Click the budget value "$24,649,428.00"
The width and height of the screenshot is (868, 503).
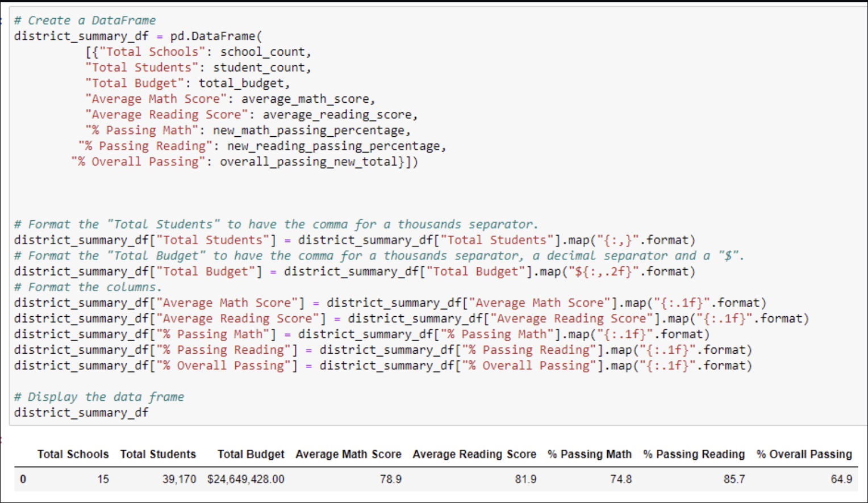[246, 479]
